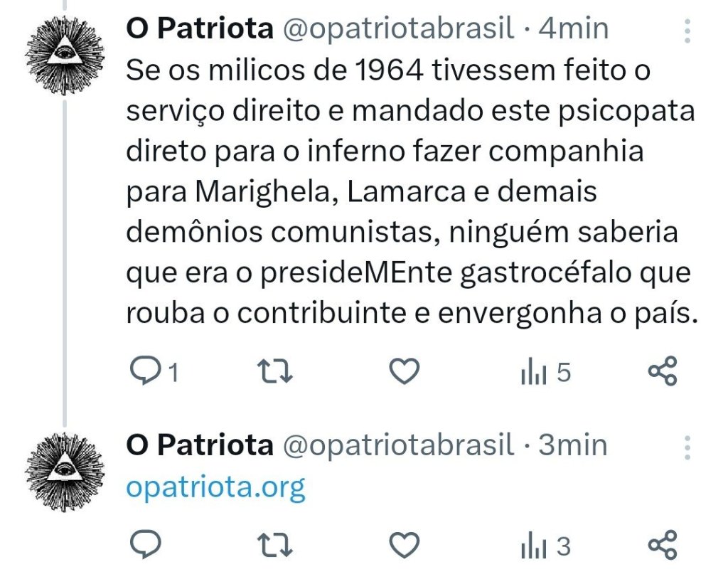Viewport: 728px width, 584px height.
Task: Open the opatriota.org link
Action: pos(215,487)
